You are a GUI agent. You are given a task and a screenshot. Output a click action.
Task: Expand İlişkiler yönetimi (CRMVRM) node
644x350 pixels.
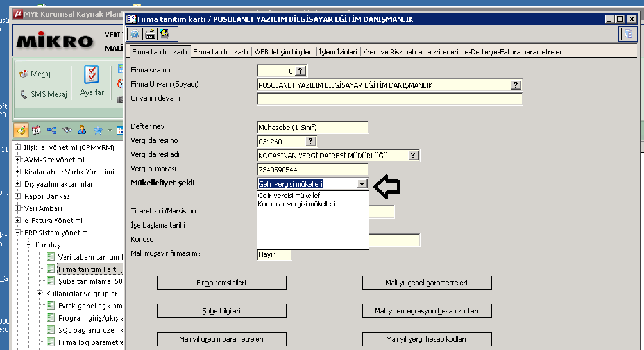click(x=18, y=147)
